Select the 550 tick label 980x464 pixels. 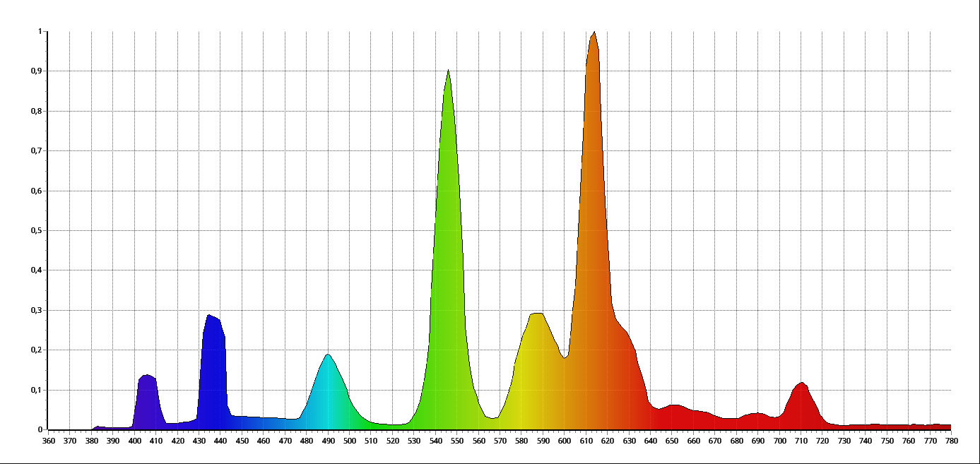point(457,441)
